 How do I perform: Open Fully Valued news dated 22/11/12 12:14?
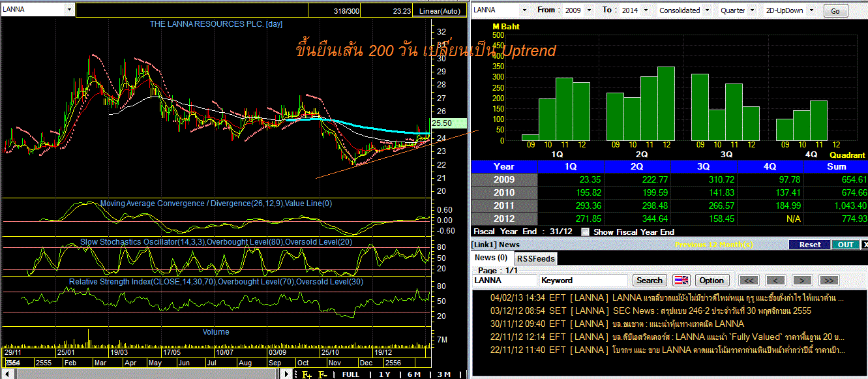click(x=668, y=337)
